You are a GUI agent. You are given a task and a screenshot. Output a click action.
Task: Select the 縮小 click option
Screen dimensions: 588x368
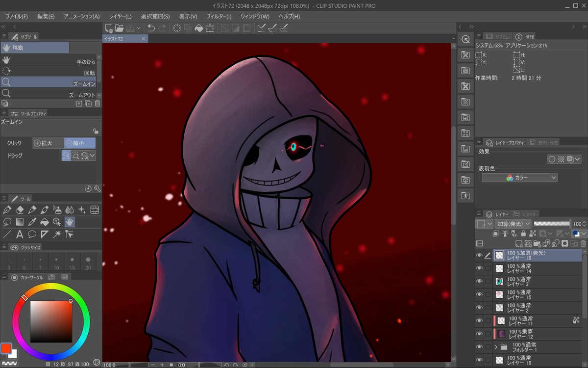80,143
